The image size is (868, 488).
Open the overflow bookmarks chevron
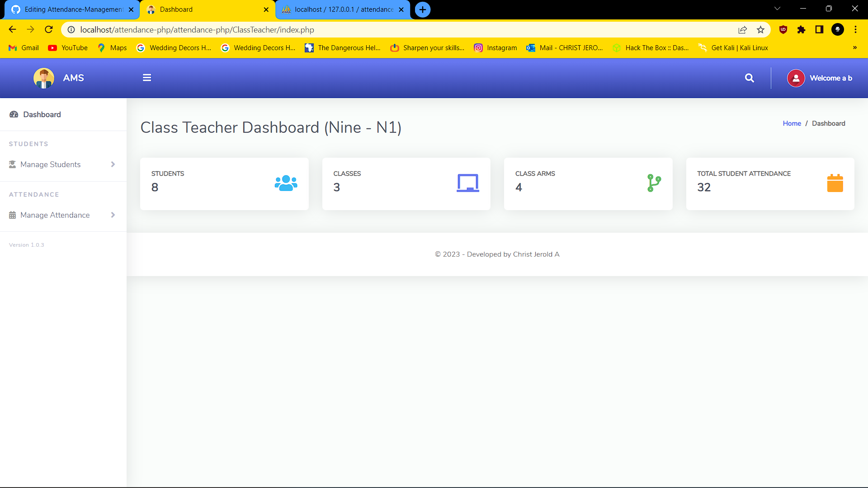tap(854, 47)
